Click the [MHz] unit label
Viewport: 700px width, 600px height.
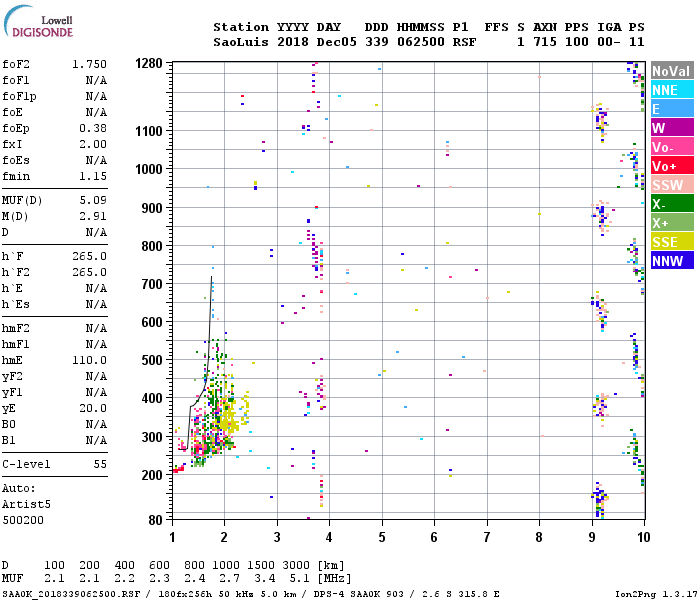[334, 579]
